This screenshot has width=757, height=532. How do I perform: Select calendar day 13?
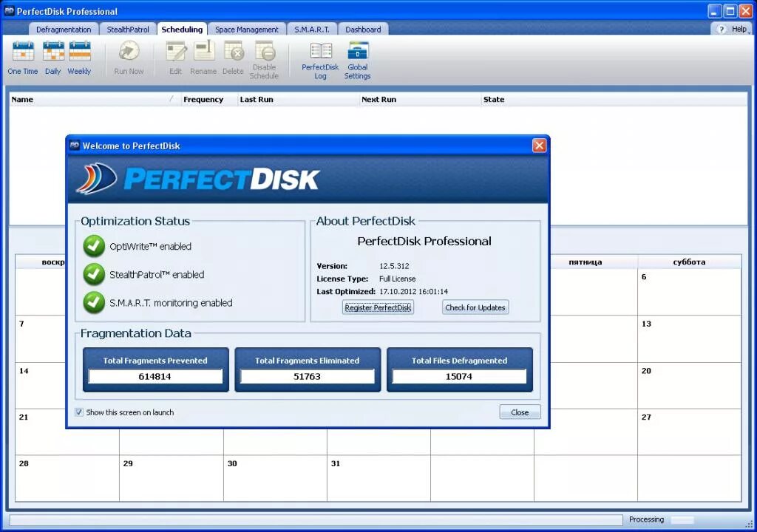click(690, 339)
